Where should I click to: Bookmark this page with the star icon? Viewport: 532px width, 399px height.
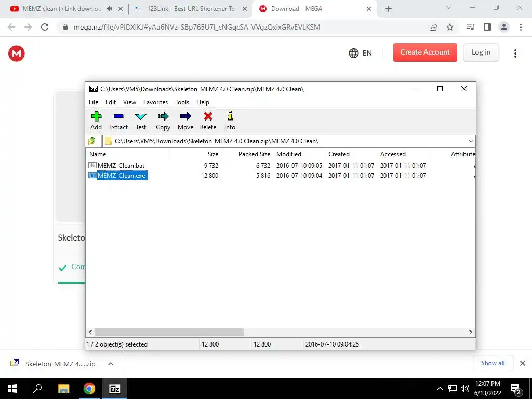450,27
